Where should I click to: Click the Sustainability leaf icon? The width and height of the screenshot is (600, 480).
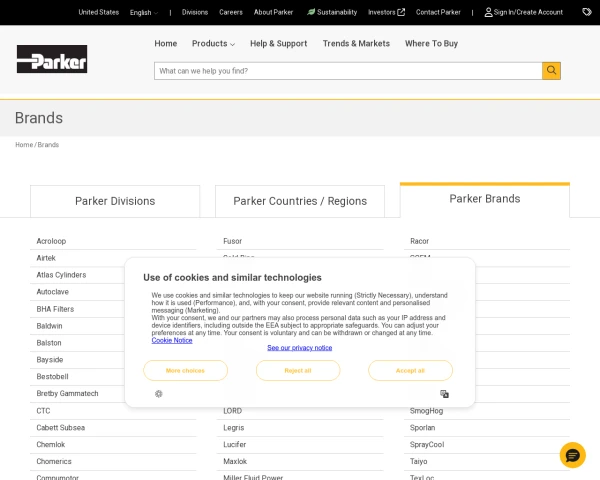(311, 12)
